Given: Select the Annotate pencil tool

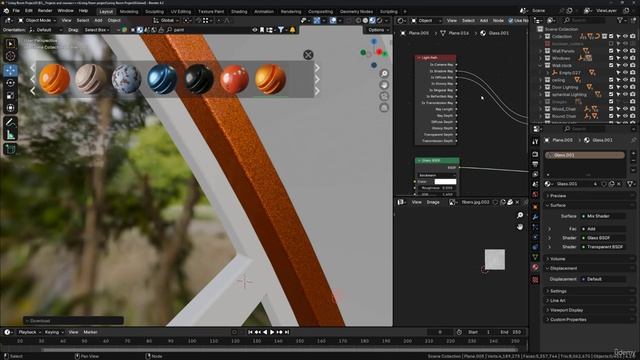Looking at the screenshot, I should coord(11,122).
